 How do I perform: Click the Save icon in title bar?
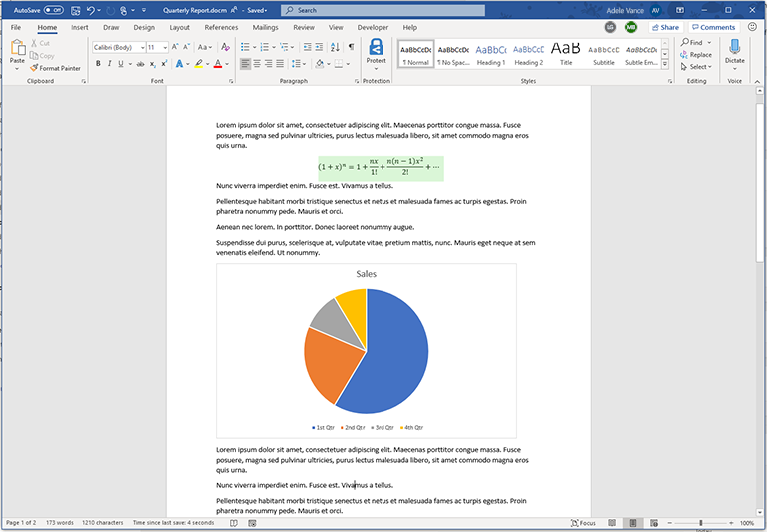tap(75, 10)
